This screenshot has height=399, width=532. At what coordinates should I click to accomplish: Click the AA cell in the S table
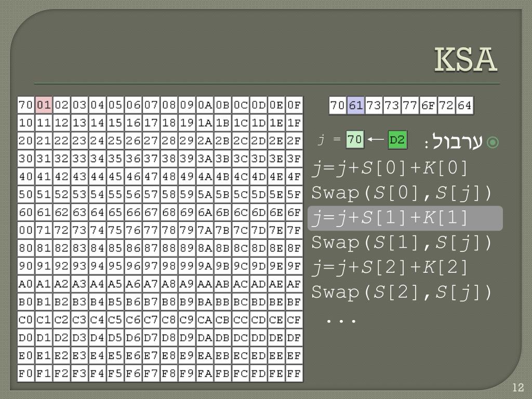point(205,284)
